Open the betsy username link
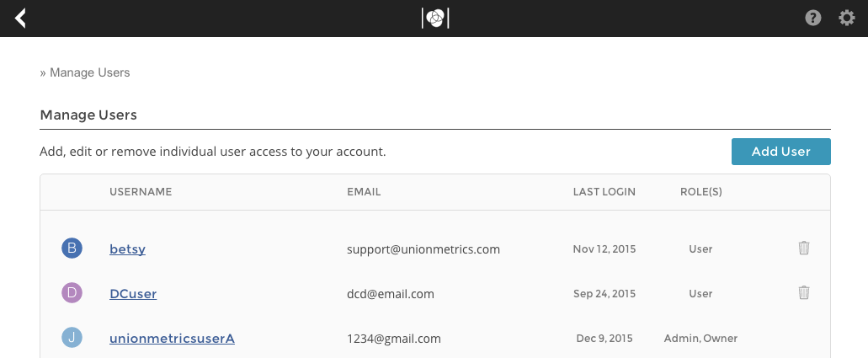Viewport: 868px width, 358px height. click(x=128, y=248)
